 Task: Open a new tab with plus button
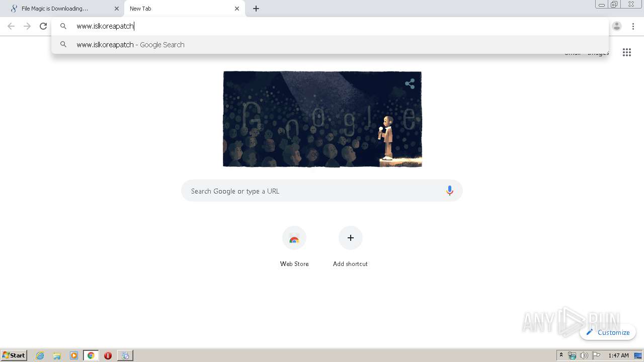[256, 9]
